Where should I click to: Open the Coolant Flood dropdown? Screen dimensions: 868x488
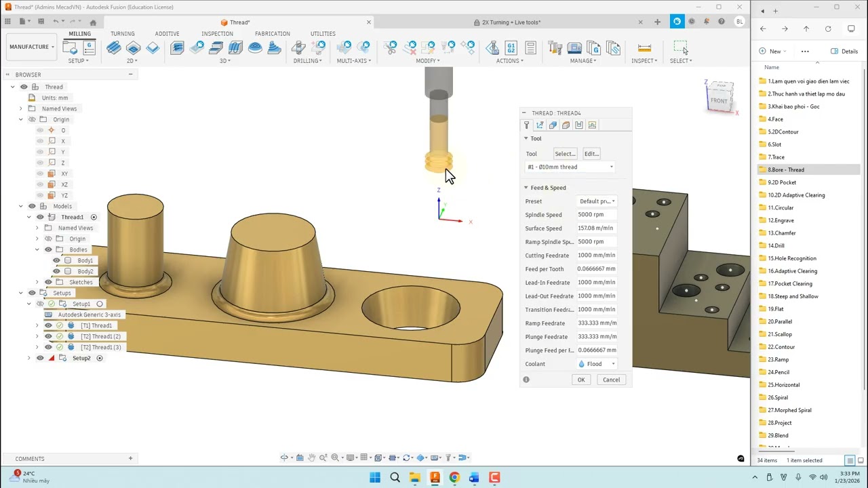tap(597, 364)
